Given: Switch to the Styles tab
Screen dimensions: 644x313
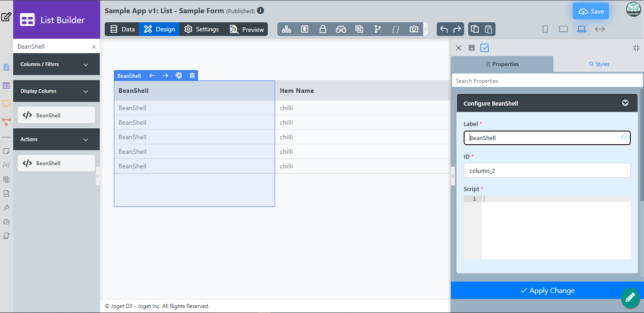Looking at the screenshot, I should (598, 64).
